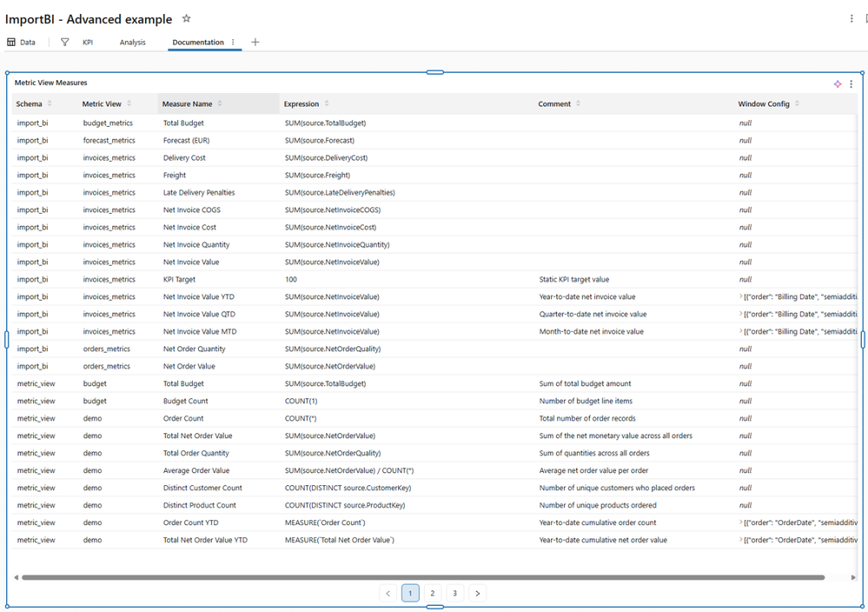Click the Metric View Measures widget title
The image size is (868, 612).
pyautogui.click(x=51, y=83)
